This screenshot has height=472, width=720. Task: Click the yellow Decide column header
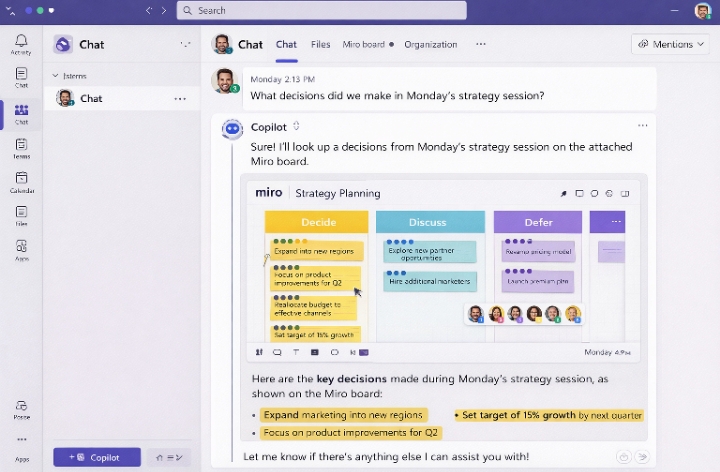coord(316,222)
